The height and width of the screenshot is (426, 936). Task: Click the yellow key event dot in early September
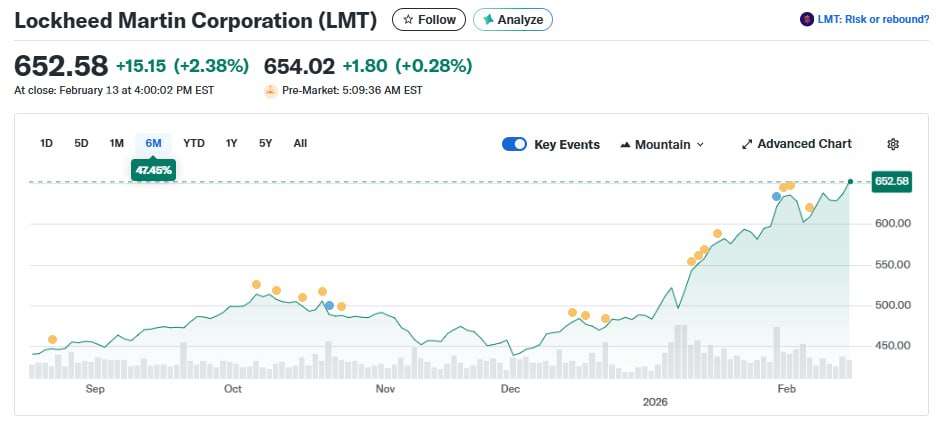(53, 339)
